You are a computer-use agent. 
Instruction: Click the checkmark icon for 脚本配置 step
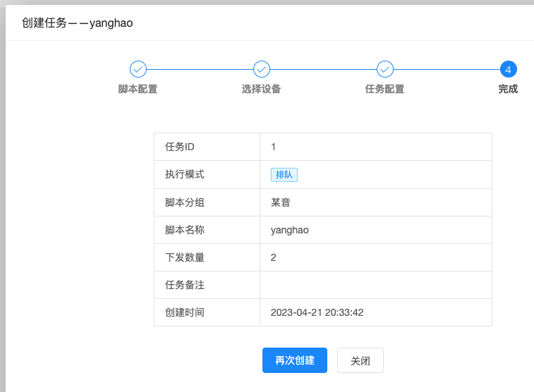[138, 69]
